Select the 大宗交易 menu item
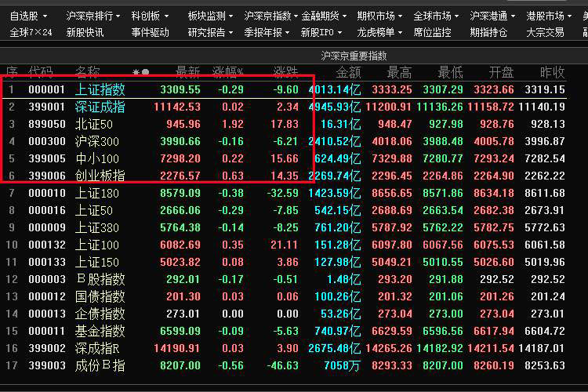The image size is (588, 392). point(545,33)
